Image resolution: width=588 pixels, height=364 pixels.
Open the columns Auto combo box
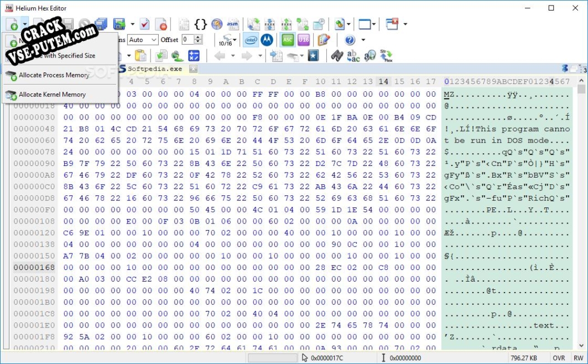[x=143, y=40]
